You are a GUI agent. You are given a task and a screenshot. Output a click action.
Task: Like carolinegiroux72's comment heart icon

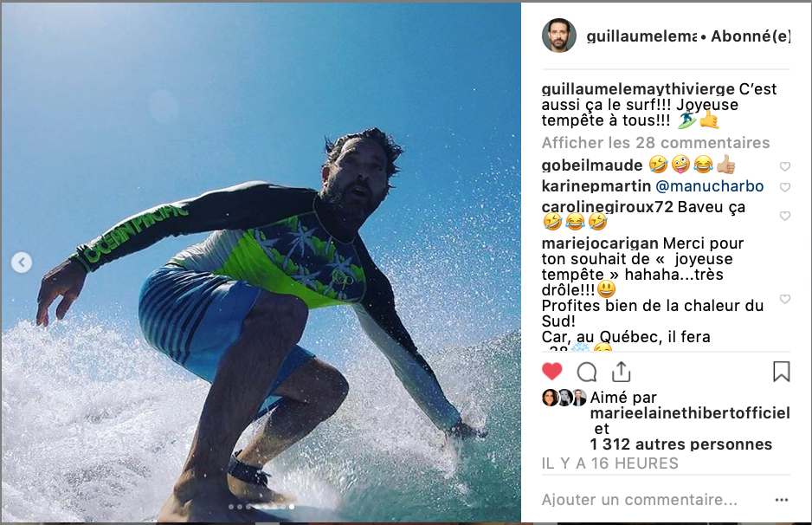click(x=785, y=216)
